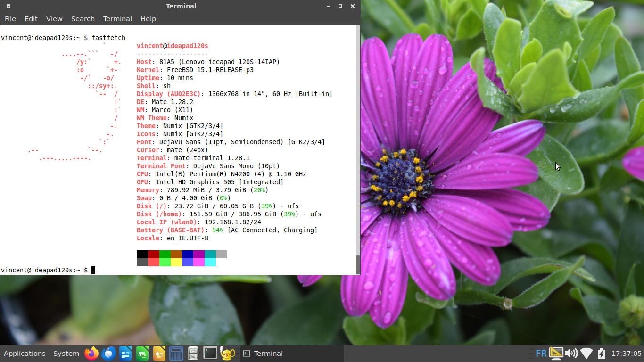Open the LibreOffice Calc launcher
This screenshot has width=644, height=362.
coord(142,353)
